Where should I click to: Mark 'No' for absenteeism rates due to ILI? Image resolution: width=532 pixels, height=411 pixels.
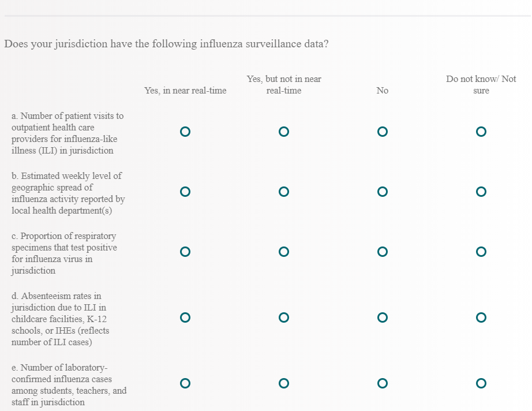coord(382,317)
